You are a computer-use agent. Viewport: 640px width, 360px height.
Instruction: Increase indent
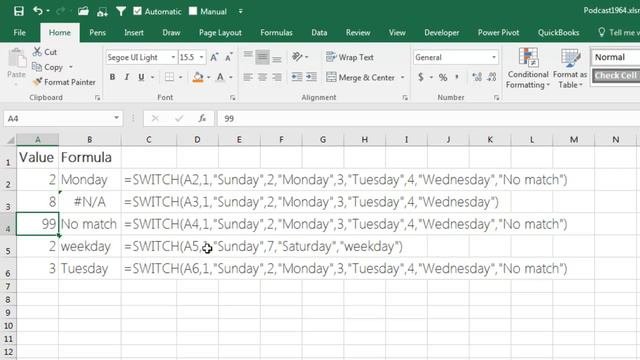pos(311,77)
